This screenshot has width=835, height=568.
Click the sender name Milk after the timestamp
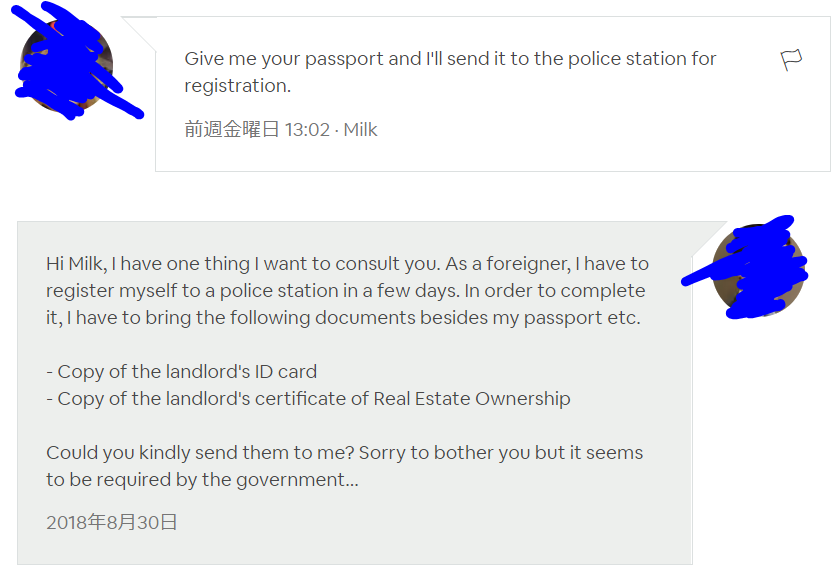click(x=360, y=129)
